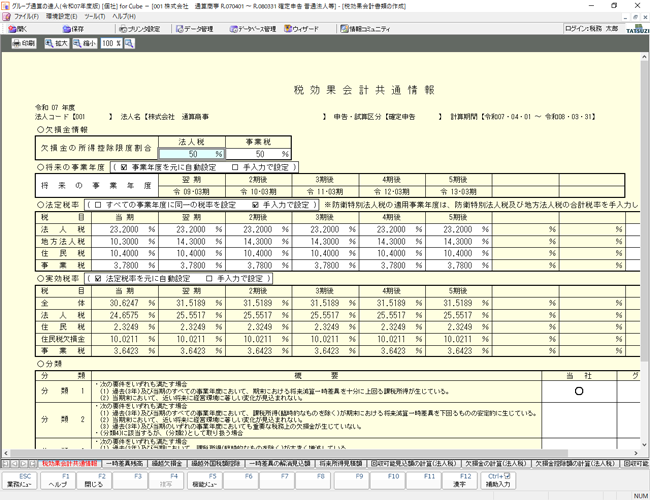Zoom in with the 拡大 button
This screenshot has height=500, width=650.
(x=57, y=43)
